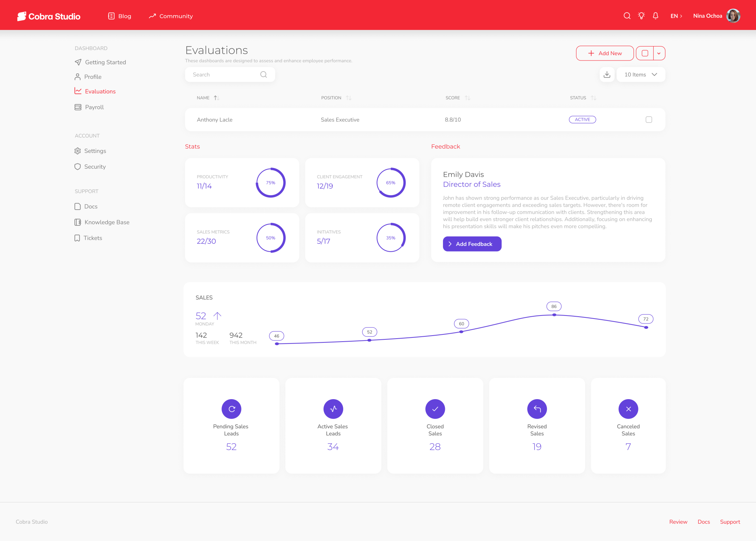Click the Productivity 75% progress ring
The image size is (756, 541).
pyautogui.click(x=271, y=183)
